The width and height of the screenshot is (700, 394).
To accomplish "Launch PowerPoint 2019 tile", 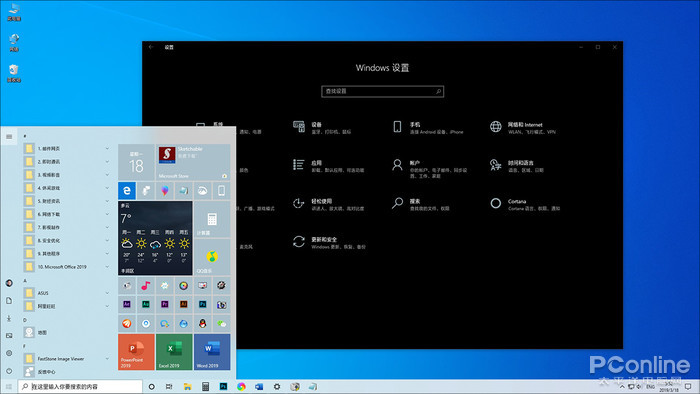I will 136,352.
